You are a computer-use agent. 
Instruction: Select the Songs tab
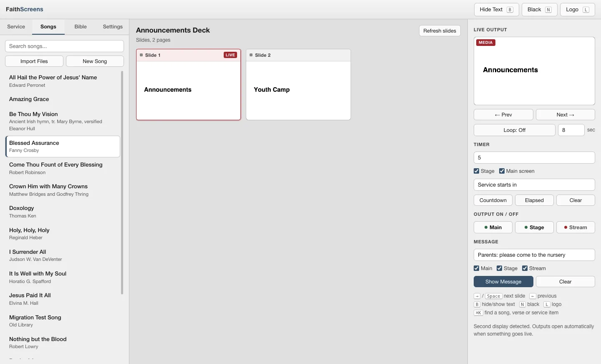pyautogui.click(x=48, y=27)
